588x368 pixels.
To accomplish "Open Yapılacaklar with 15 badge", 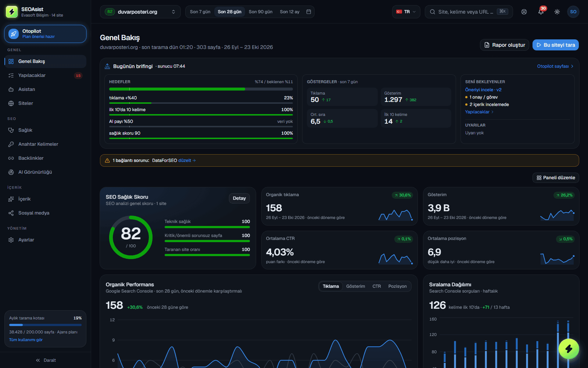I will 46,75.
